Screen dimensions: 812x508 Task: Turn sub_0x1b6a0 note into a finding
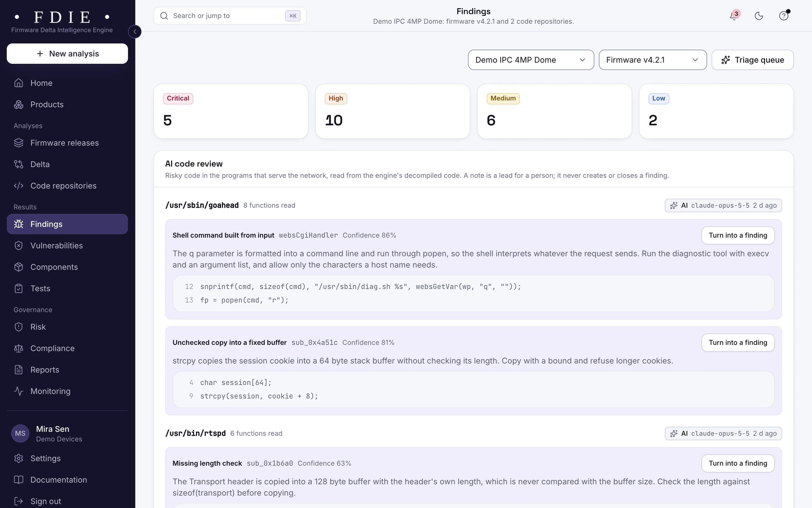coord(738,463)
